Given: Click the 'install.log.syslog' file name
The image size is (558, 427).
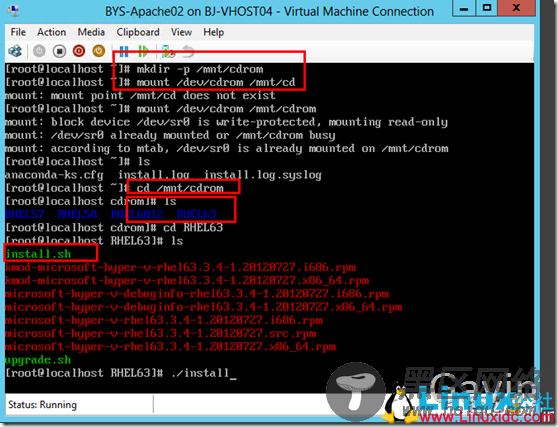Looking at the screenshot, I should 263,174.
